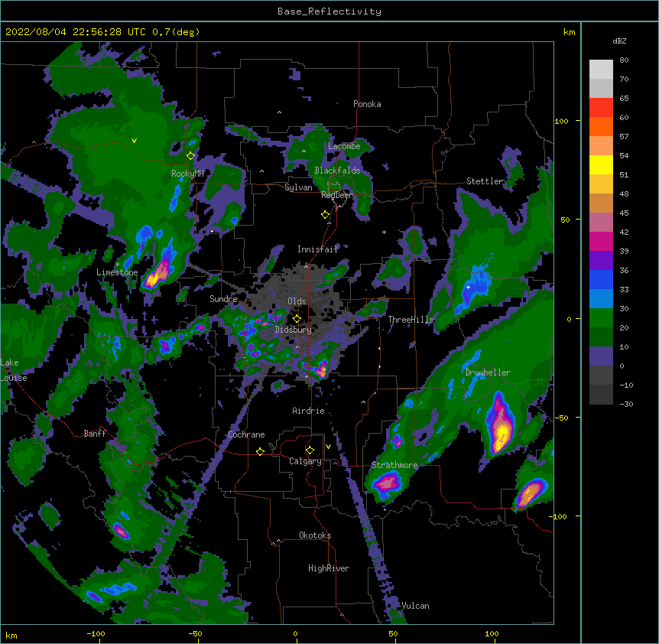Click the Blackfalds town label
The height and width of the screenshot is (644, 659).
click(x=337, y=171)
